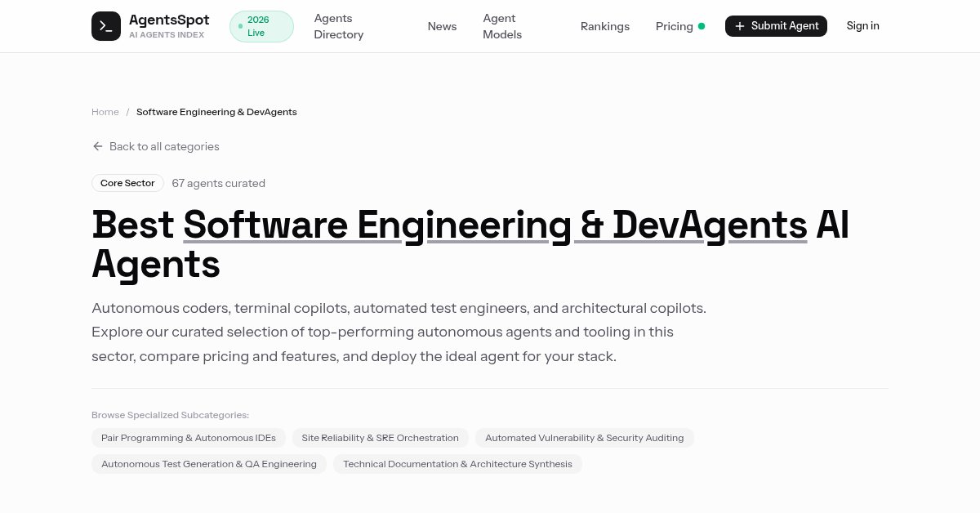
Task: Open Technical Documentation & Architecture Synthesis subcategory
Action: click(458, 464)
